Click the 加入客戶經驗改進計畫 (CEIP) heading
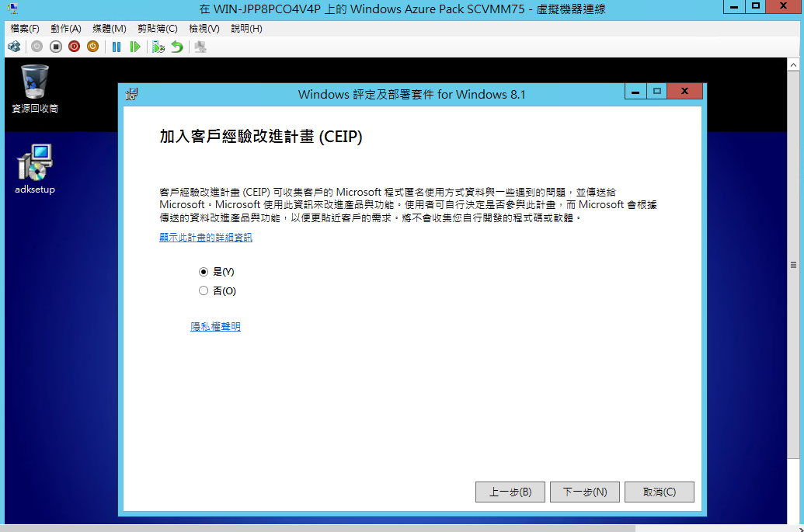 (261, 137)
